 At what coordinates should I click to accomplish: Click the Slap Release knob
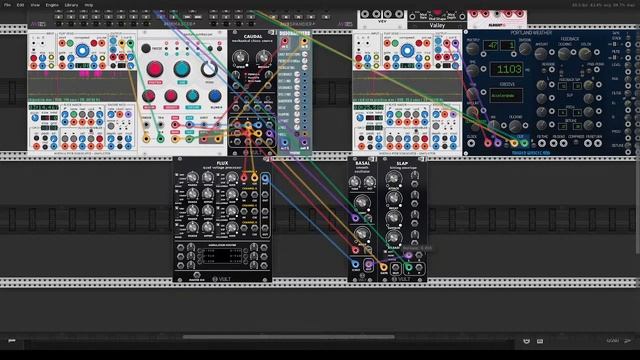pos(393,237)
